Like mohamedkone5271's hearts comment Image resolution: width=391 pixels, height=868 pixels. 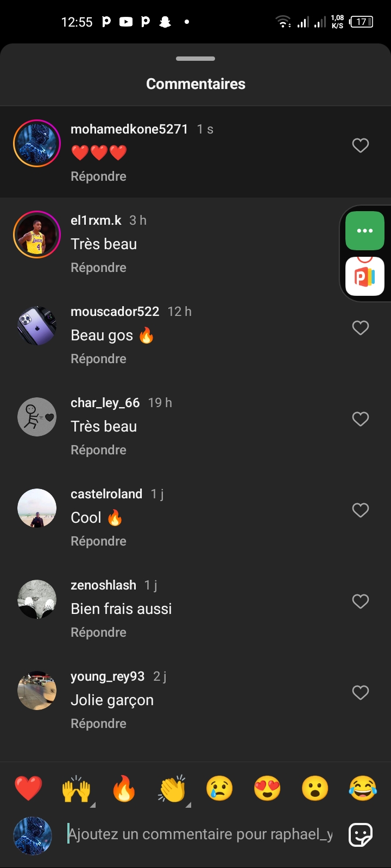pos(361,145)
